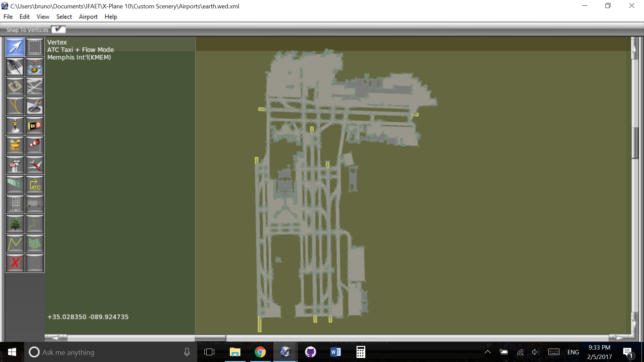The width and height of the screenshot is (644, 362).
Task: Show hidden system tray icons
Action: click(x=487, y=352)
